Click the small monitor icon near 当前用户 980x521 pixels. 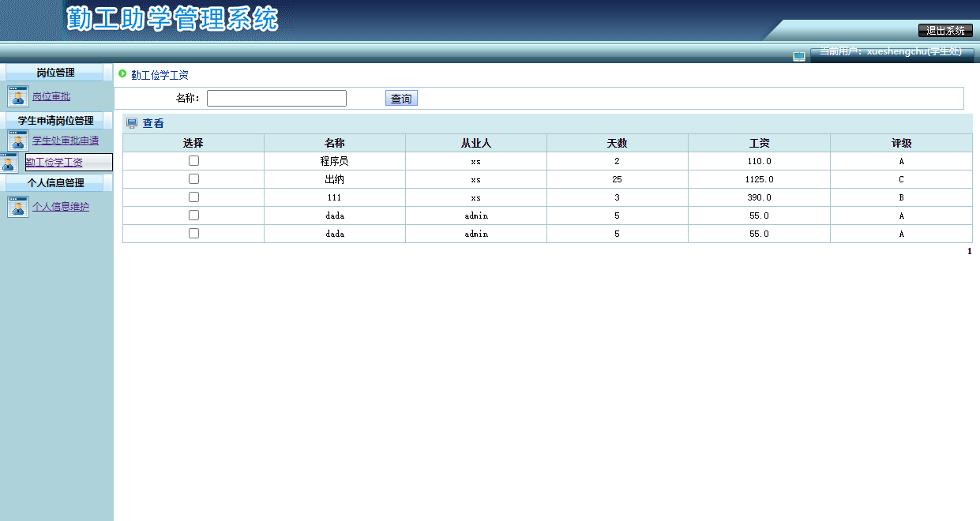pyautogui.click(x=799, y=55)
